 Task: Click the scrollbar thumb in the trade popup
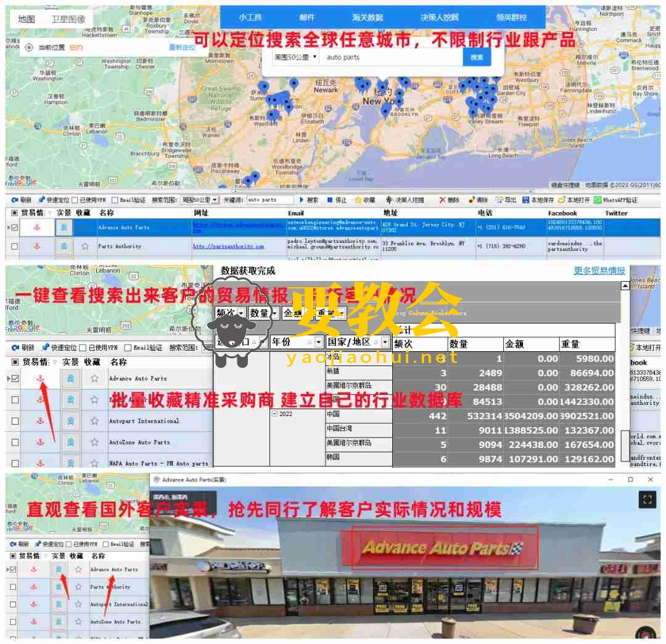tap(625, 446)
